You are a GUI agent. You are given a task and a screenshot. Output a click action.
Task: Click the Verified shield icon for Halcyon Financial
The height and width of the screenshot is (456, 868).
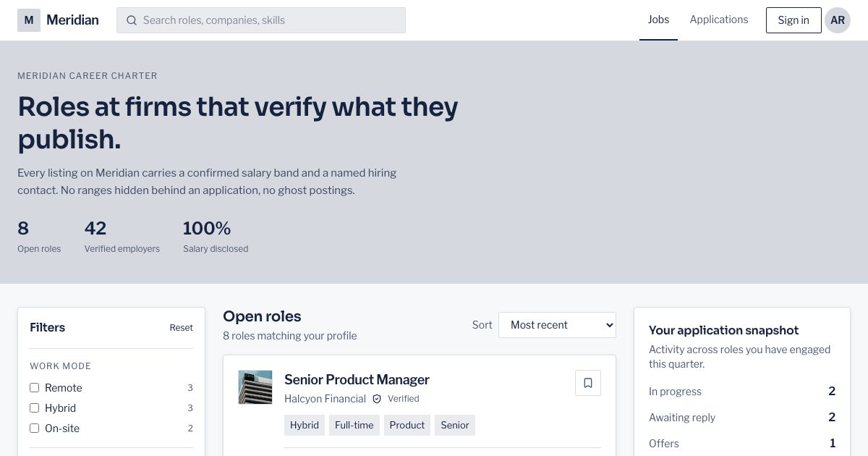377,399
